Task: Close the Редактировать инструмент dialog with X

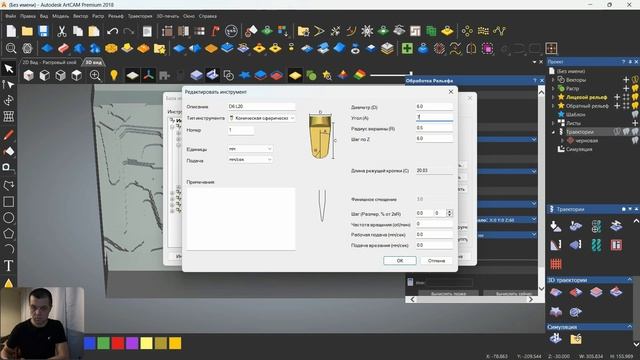Action: tap(451, 92)
